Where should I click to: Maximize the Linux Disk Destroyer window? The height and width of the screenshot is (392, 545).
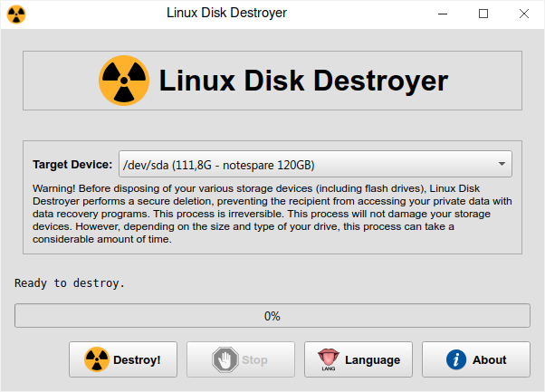pos(483,14)
